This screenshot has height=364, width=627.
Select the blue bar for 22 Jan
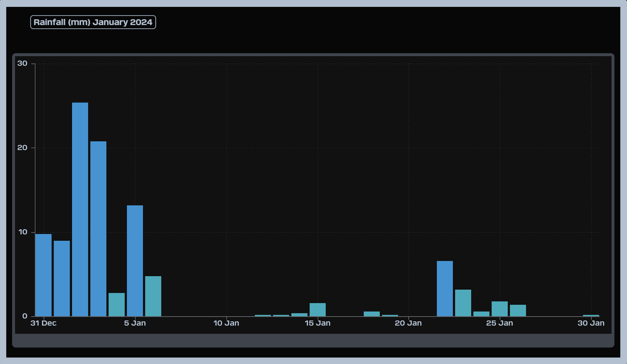tap(445, 289)
